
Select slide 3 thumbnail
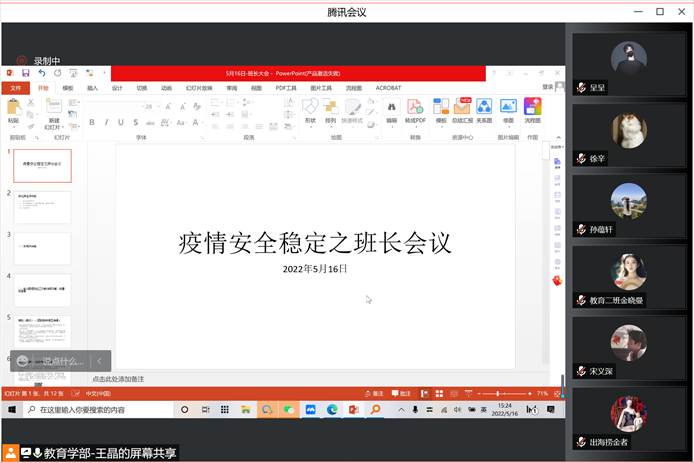coord(42,248)
